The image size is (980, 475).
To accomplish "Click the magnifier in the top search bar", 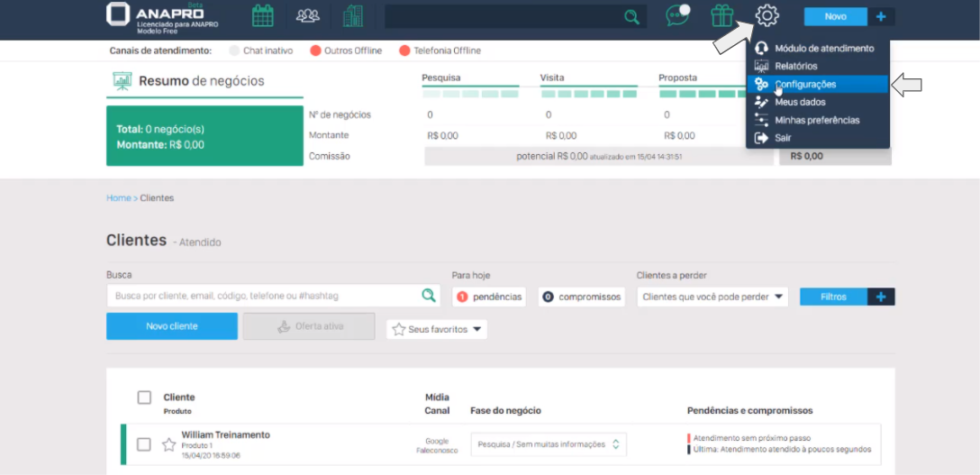I will 632,16.
